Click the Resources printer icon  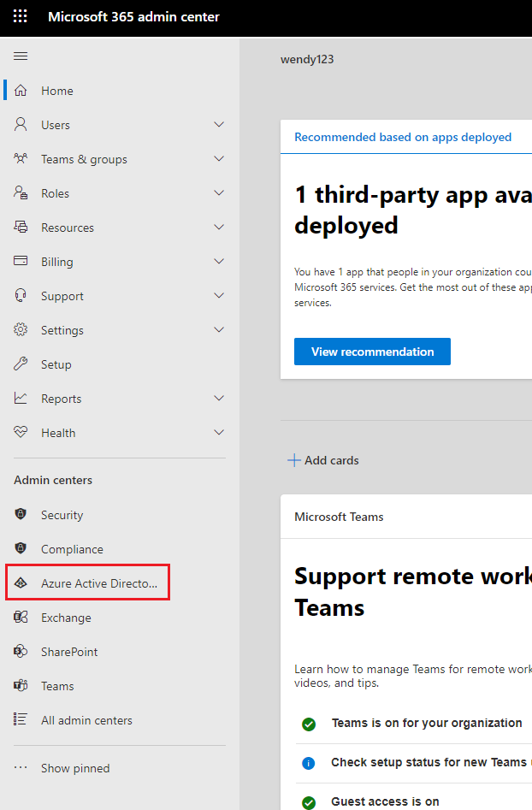pyautogui.click(x=21, y=227)
